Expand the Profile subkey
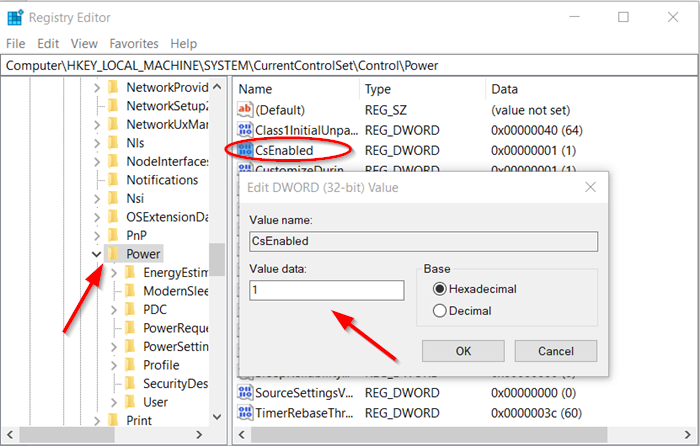The width and height of the screenshot is (700, 446). point(113,366)
